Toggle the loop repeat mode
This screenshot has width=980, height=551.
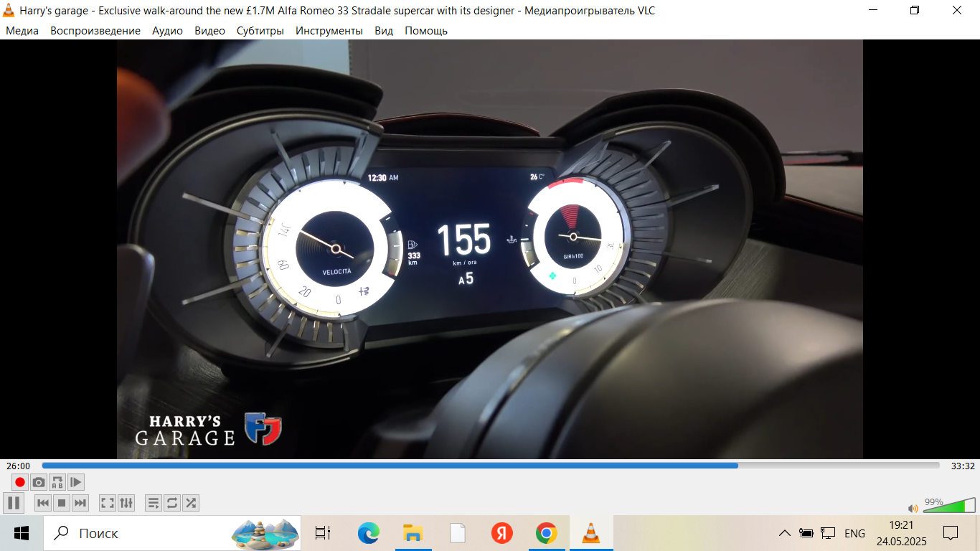click(x=172, y=503)
